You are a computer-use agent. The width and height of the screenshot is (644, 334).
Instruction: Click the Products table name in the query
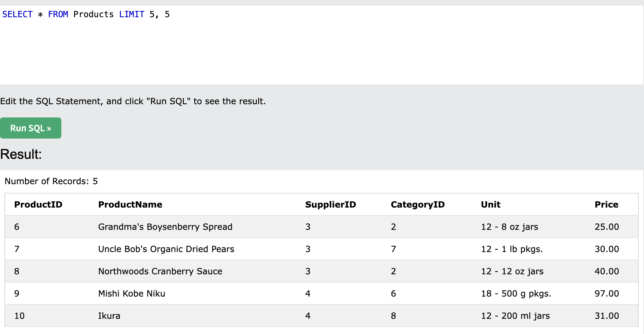pyautogui.click(x=93, y=14)
